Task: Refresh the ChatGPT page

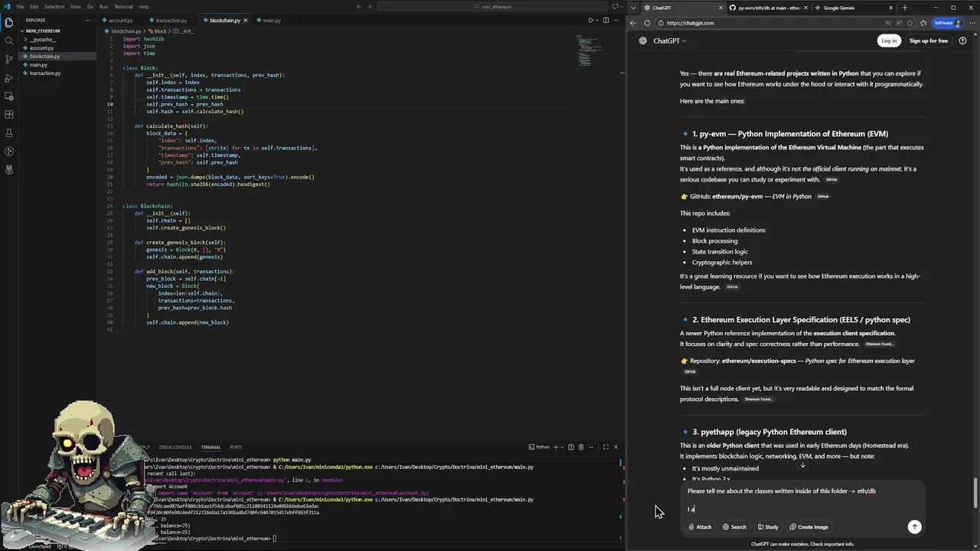Action: pos(647,23)
